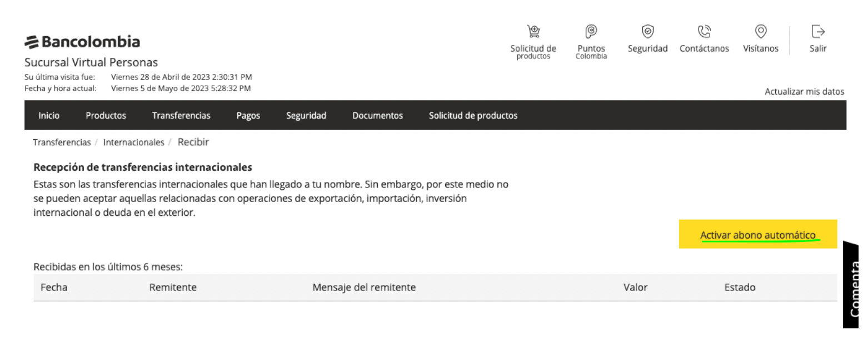Image resolution: width=868 pixels, height=345 pixels.
Task: Select Pagos from the navigation bar
Action: pyautogui.click(x=248, y=115)
